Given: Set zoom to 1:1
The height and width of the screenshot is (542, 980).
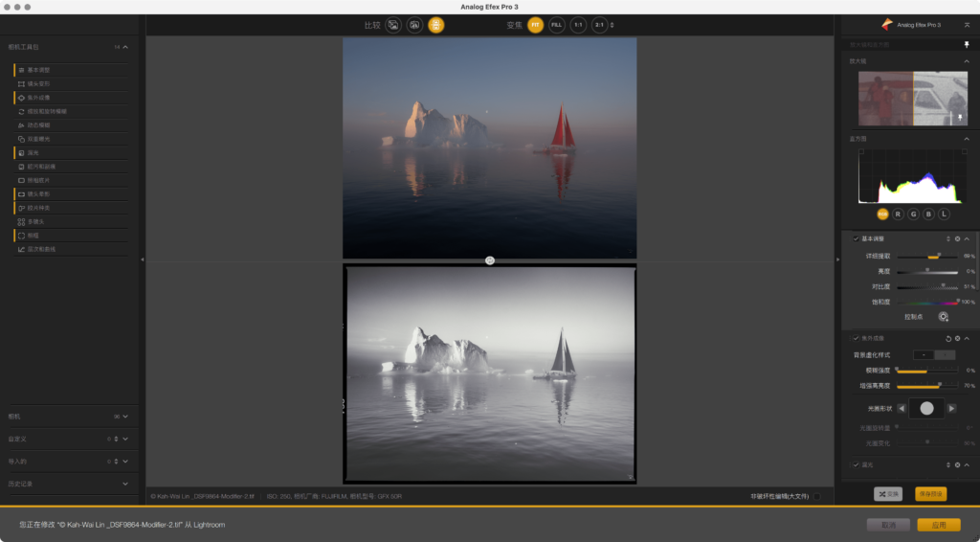Looking at the screenshot, I should click(x=578, y=25).
